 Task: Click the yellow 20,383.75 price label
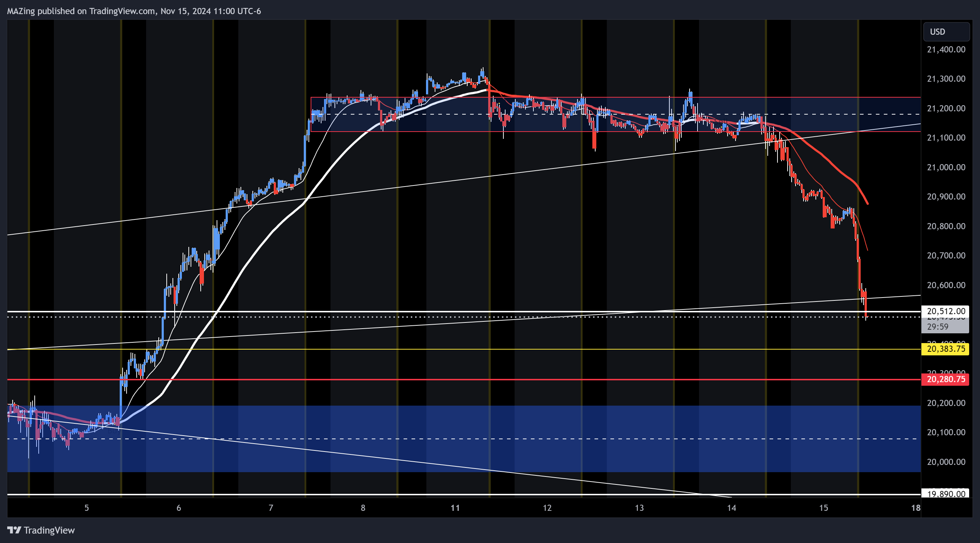(x=945, y=349)
